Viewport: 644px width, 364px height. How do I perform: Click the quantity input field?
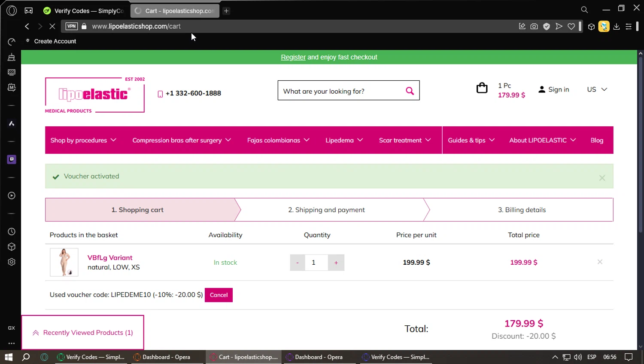pyautogui.click(x=316, y=263)
